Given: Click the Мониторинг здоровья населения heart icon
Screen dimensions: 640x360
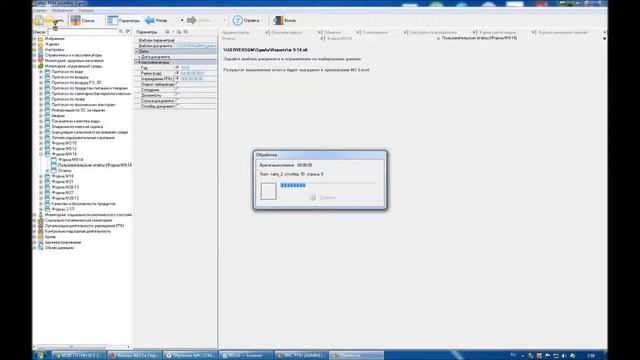Looking at the screenshot, I should tap(41, 60).
